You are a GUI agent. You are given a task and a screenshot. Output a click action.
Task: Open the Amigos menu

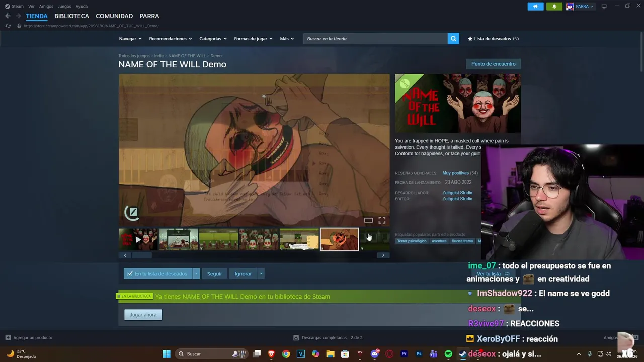point(46,6)
